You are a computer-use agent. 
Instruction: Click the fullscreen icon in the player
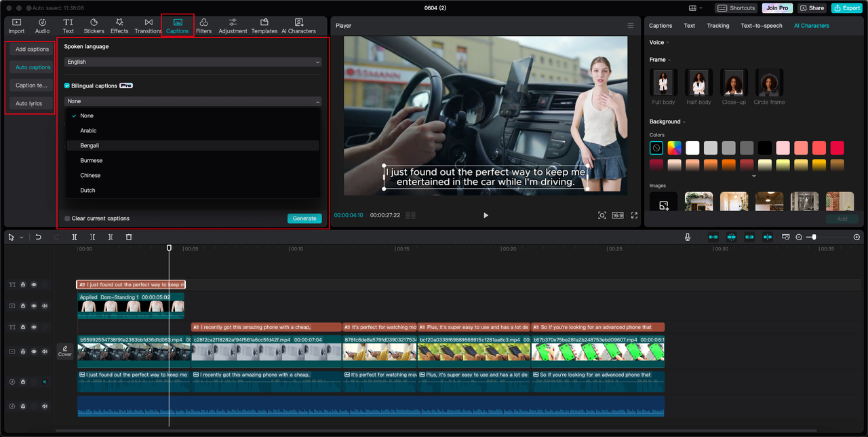635,215
